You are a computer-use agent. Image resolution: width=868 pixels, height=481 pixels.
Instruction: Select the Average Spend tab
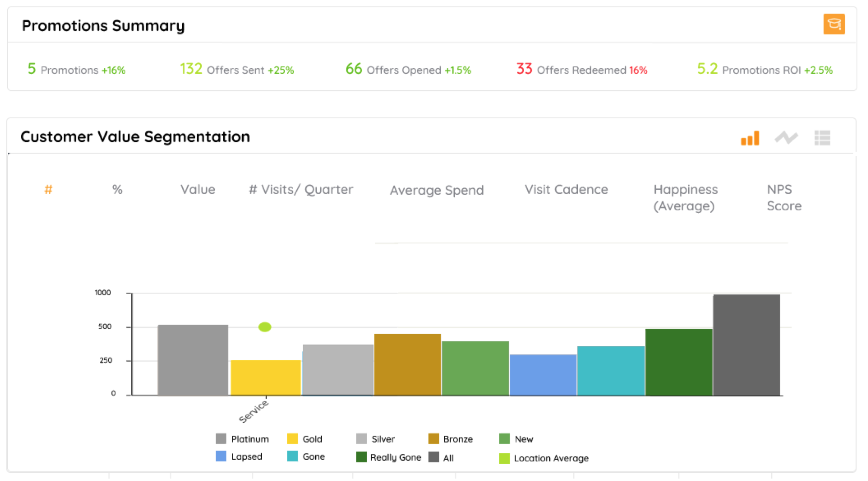click(437, 190)
